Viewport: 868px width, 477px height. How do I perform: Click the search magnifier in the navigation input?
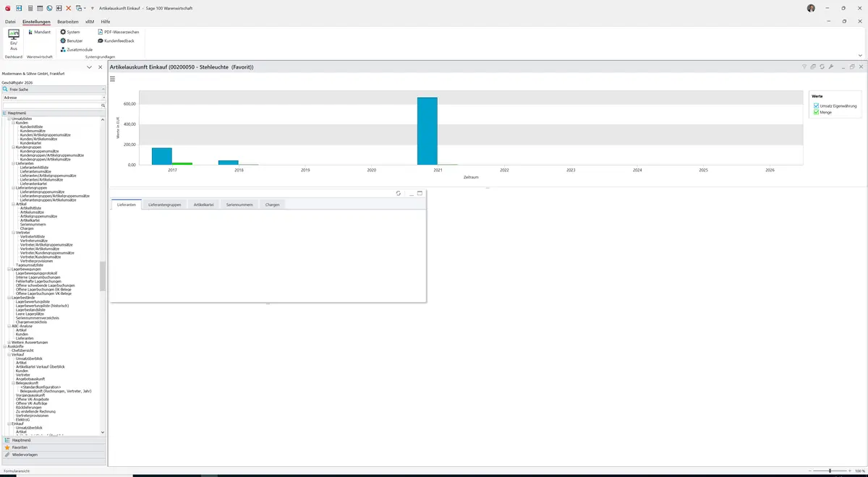(x=103, y=106)
